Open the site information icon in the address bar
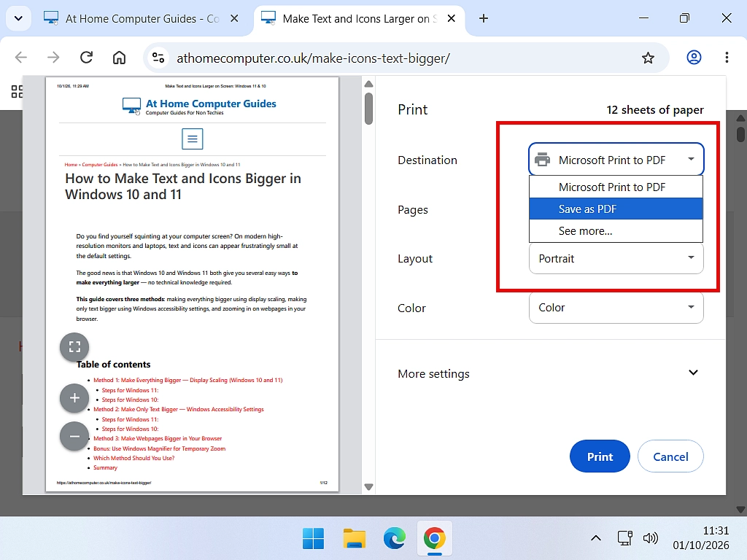Image resolution: width=747 pixels, height=560 pixels. tap(158, 58)
